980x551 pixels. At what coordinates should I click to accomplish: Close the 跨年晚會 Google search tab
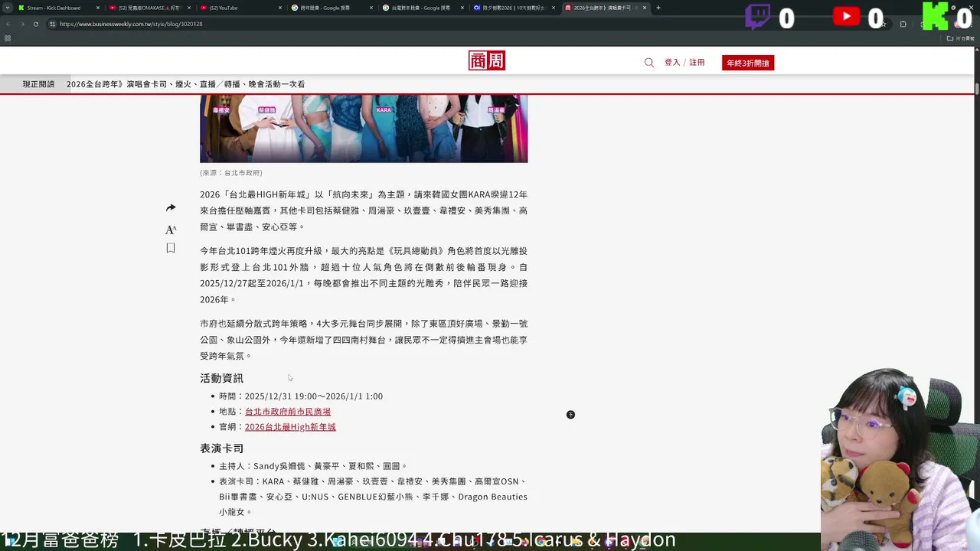(370, 8)
